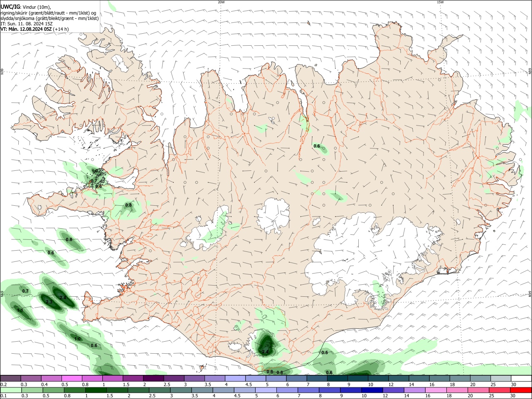Select lower legend light periwinkle swatch 5 to 6

[266, 390]
